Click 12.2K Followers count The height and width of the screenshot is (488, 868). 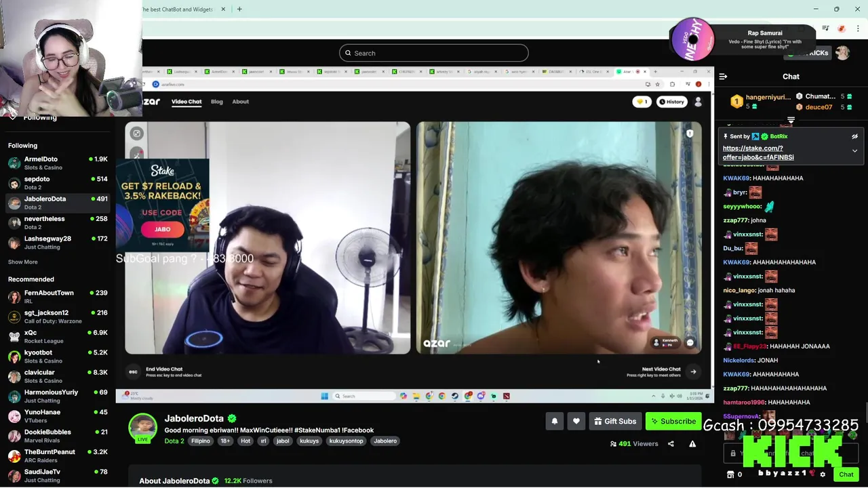click(248, 481)
